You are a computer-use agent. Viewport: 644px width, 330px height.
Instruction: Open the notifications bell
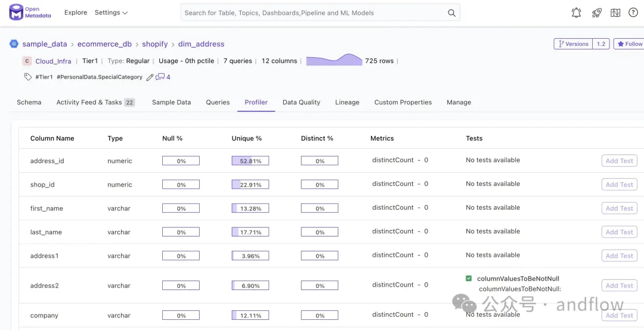point(576,13)
